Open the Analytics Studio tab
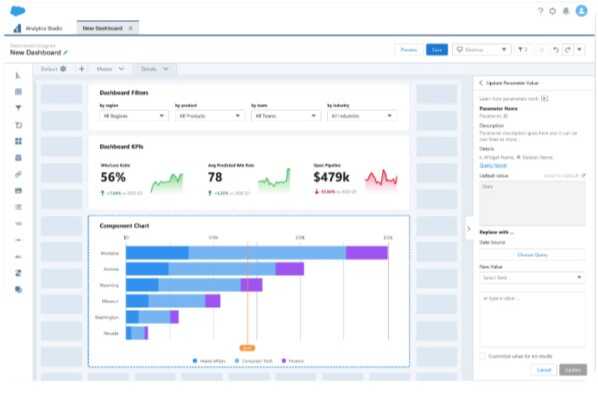This screenshot has height=399, width=598. (39, 28)
